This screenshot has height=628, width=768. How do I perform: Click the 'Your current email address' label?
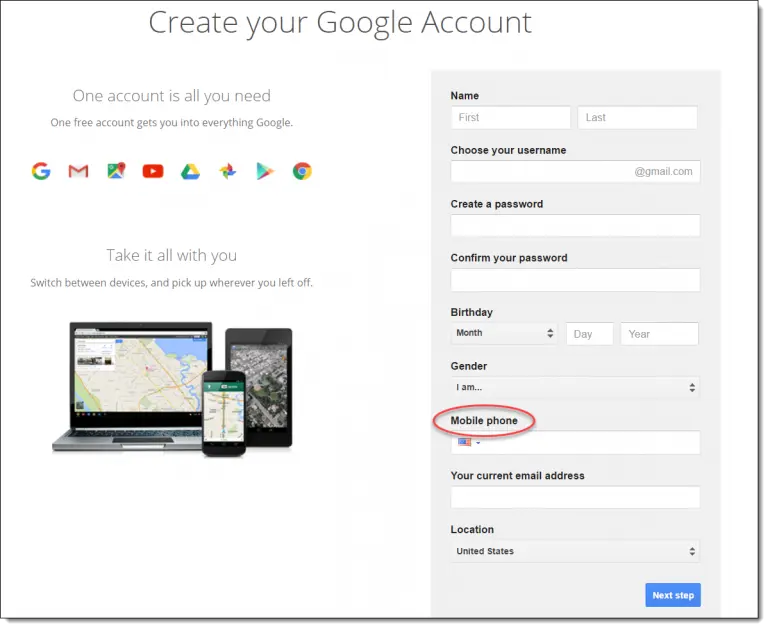[518, 476]
